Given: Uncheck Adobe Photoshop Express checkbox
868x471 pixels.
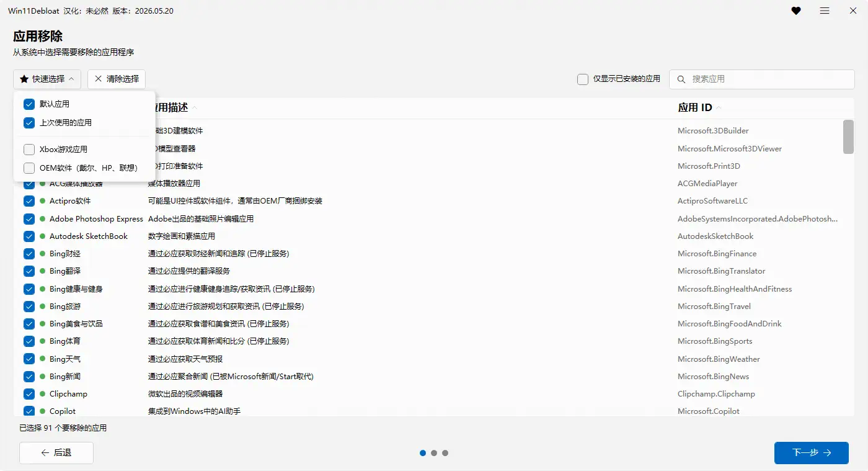Looking at the screenshot, I should (29, 219).
